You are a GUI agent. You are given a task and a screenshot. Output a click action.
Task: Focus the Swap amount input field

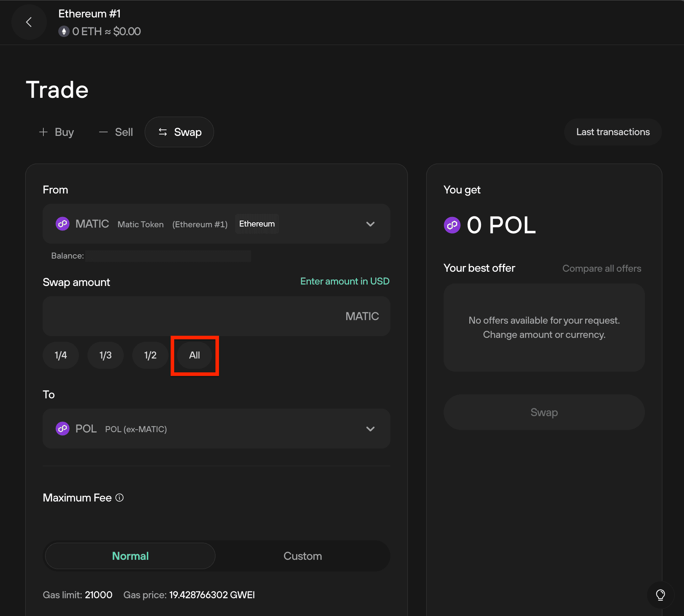(217, 316)
